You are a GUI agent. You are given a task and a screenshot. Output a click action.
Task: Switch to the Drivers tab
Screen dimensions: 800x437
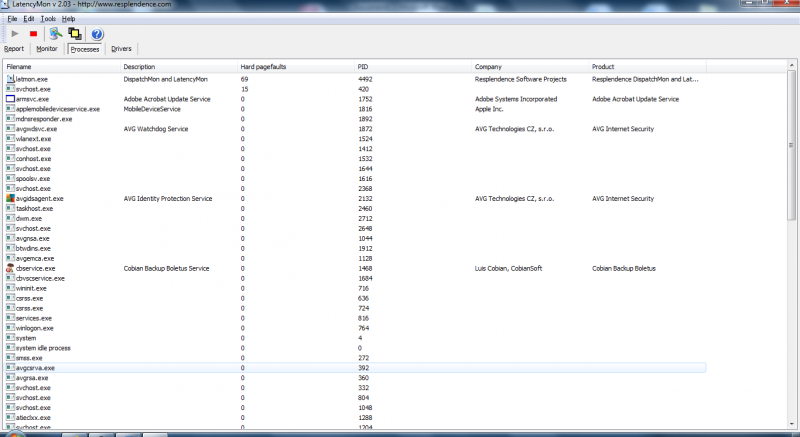tap(121, 49)
